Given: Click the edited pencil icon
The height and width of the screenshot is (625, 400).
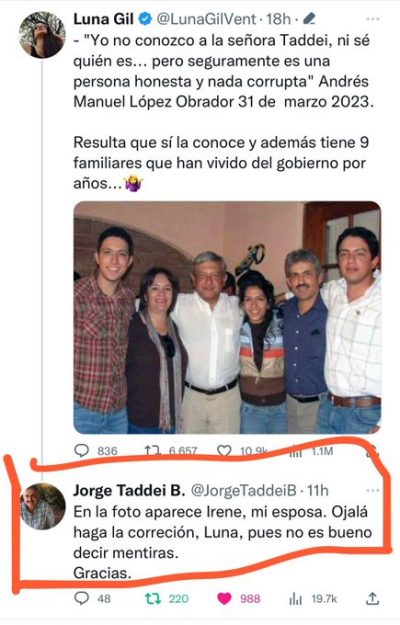Looking at the screenshot, I should coord(309,18).
